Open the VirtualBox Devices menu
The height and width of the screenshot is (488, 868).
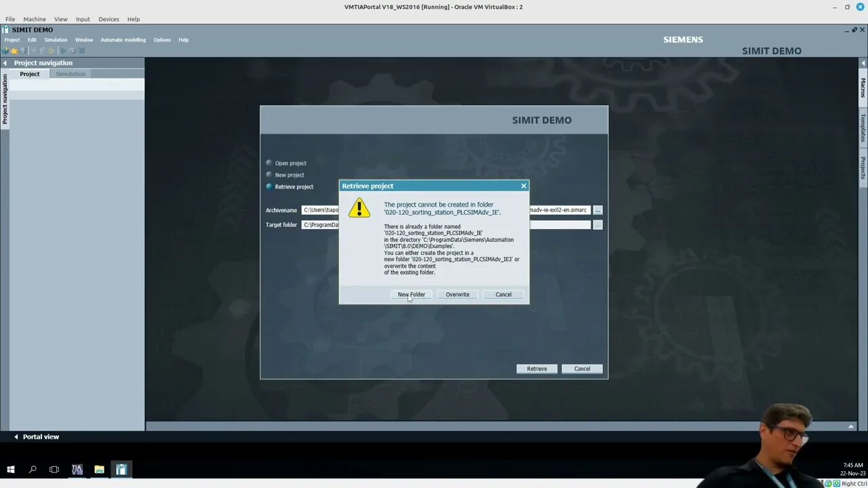tap(108, 19)
